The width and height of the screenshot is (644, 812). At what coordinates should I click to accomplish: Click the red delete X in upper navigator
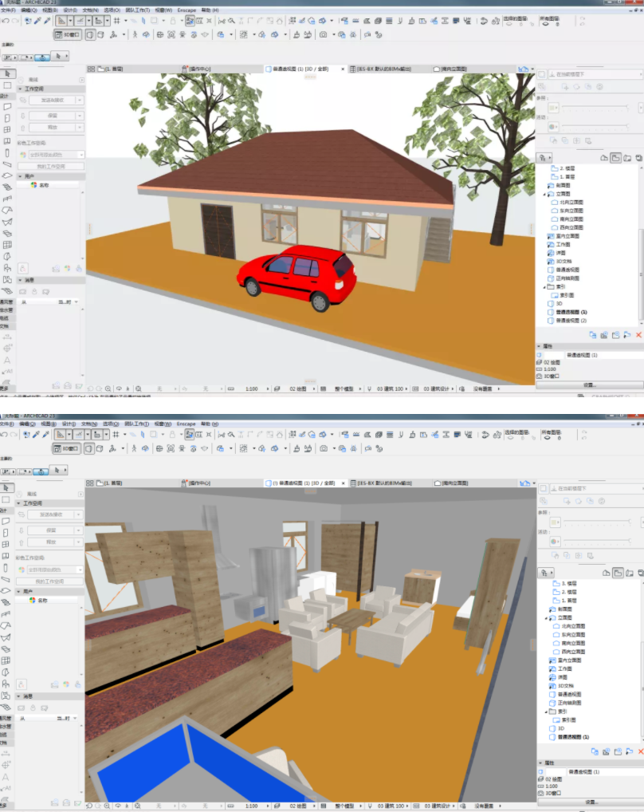pos(639,335)
